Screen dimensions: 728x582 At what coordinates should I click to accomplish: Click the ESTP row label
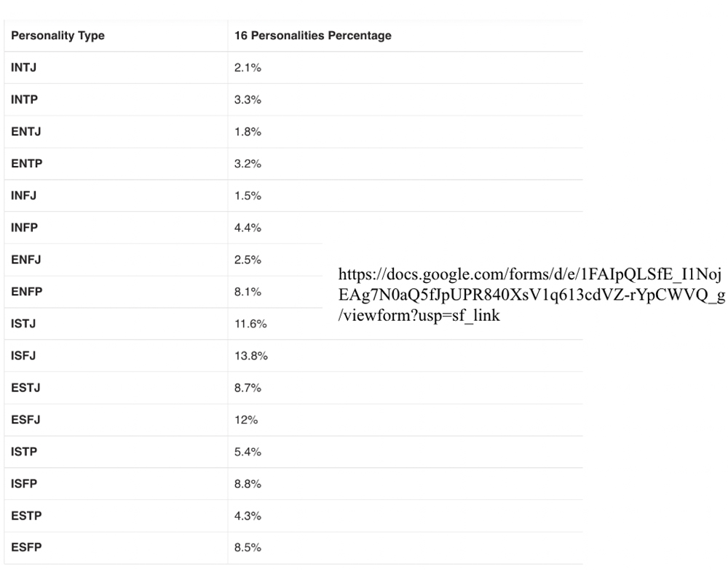click(x=26, y=516)
